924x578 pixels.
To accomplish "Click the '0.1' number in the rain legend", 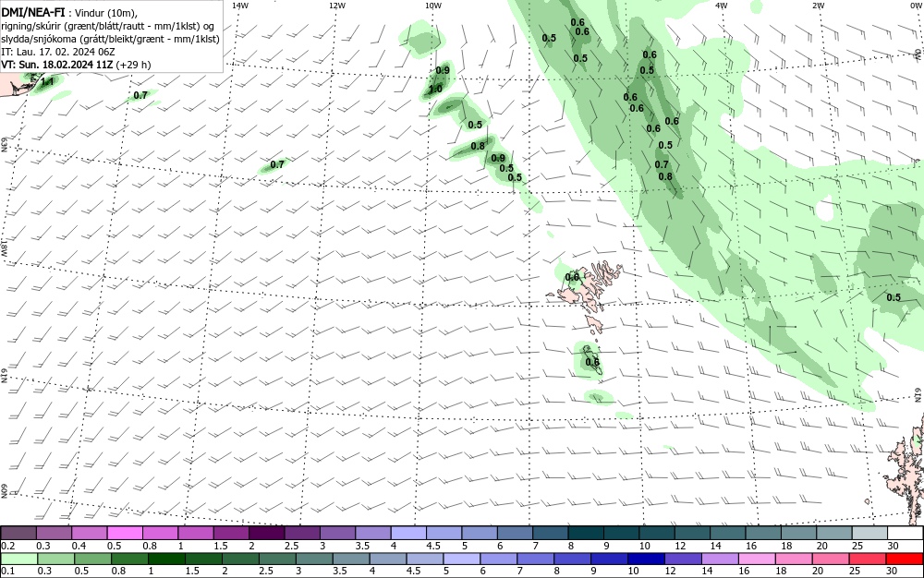I will click(8, 571).
